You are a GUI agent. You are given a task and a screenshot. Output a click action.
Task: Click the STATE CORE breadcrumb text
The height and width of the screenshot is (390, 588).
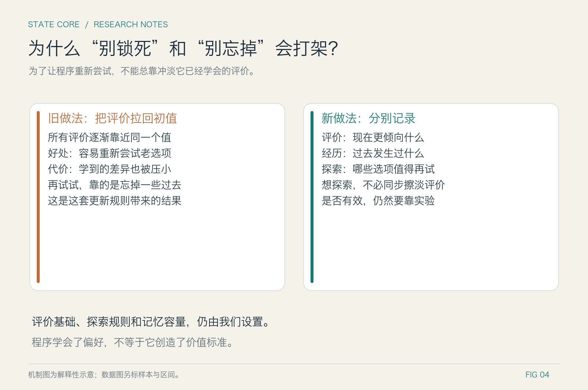coord(54,24)
